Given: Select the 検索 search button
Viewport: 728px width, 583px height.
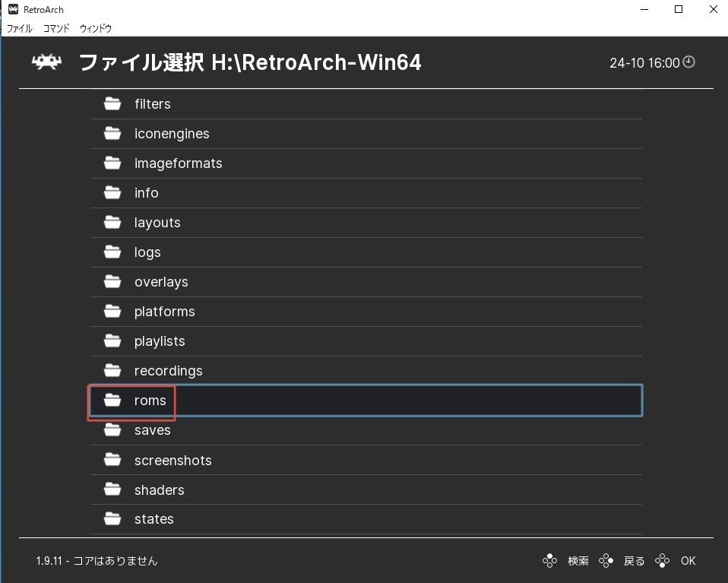Looking at the screenshot, I should click(x=578, y=561).
